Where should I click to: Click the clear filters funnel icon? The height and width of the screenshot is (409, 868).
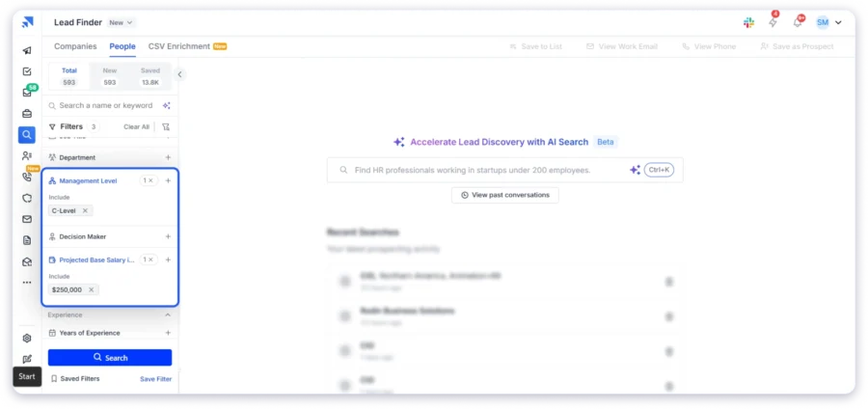point(166,126)
